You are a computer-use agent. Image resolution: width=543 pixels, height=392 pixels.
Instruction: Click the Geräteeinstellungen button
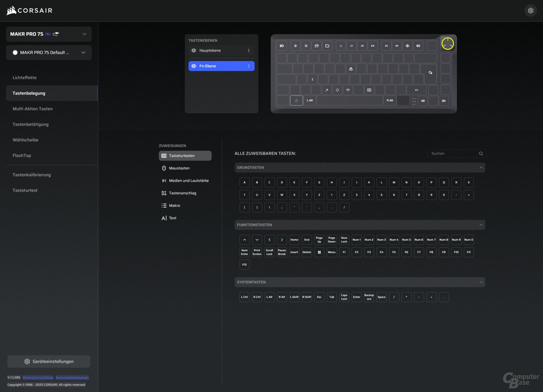(x=49, y=362)
